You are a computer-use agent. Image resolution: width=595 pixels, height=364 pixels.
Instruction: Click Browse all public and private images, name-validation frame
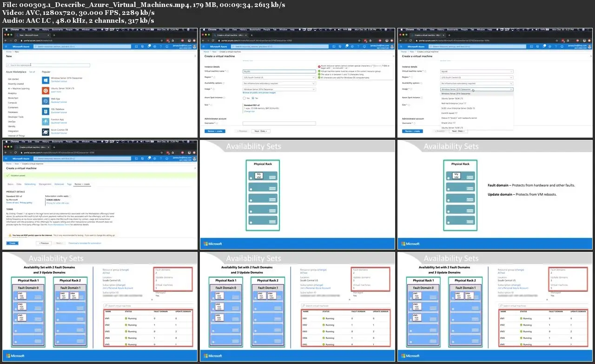coord(259,93)
